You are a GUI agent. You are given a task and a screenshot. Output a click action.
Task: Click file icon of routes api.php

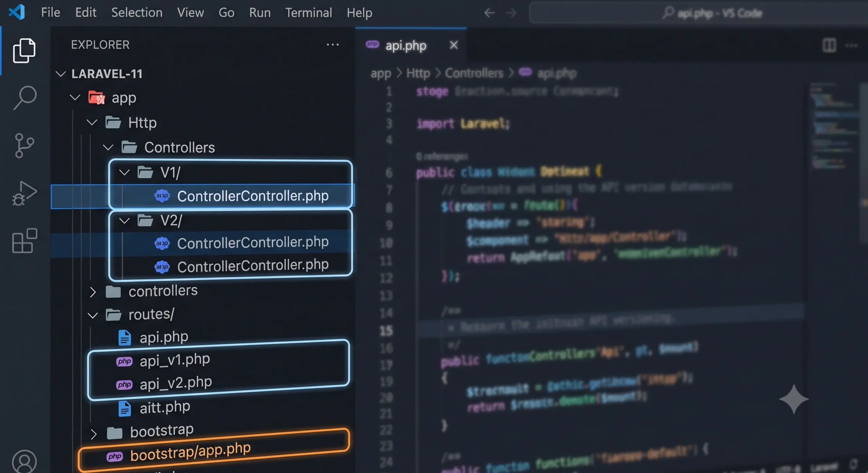(x=124, y=338)
